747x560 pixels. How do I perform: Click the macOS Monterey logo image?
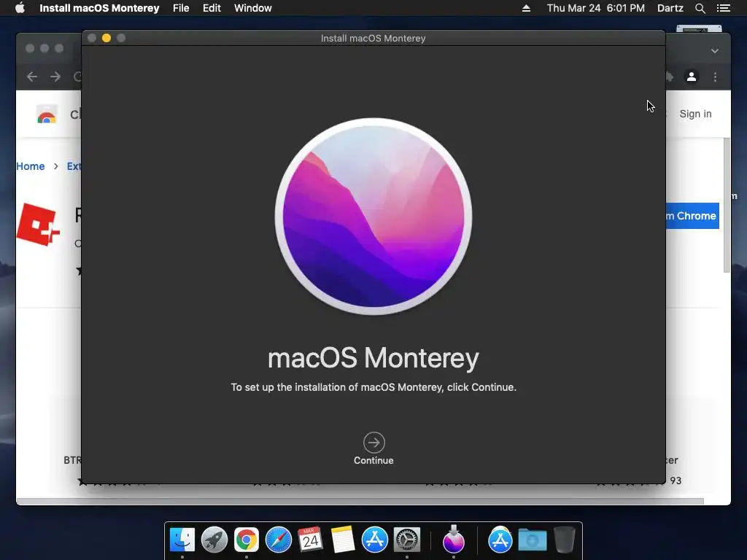[x=373, y=216]
